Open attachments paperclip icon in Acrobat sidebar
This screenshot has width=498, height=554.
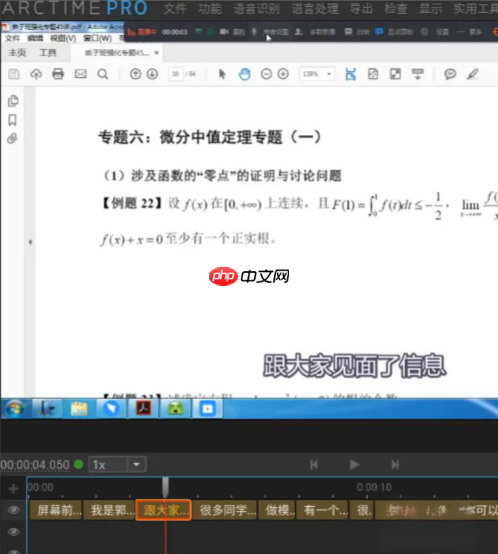12,139
